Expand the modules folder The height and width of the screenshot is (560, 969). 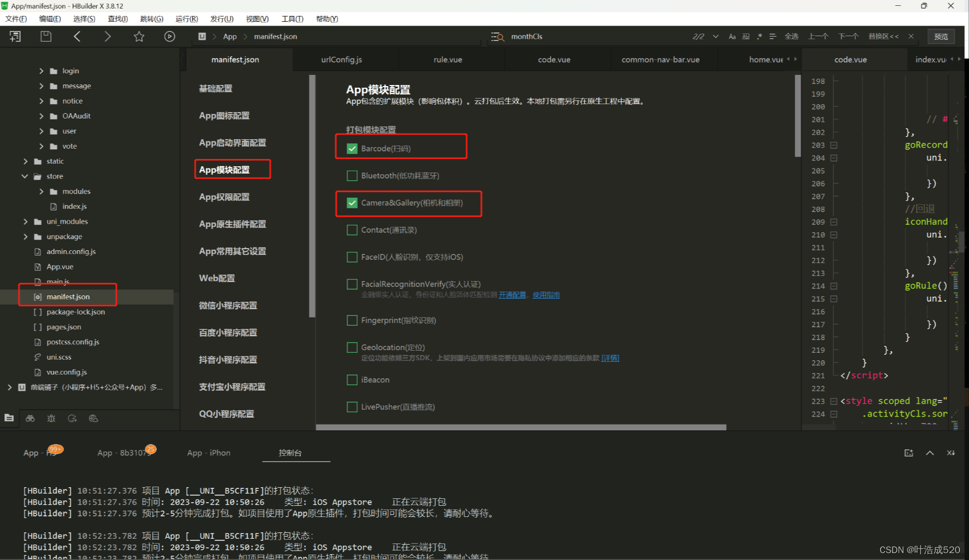tap(41, 191)
